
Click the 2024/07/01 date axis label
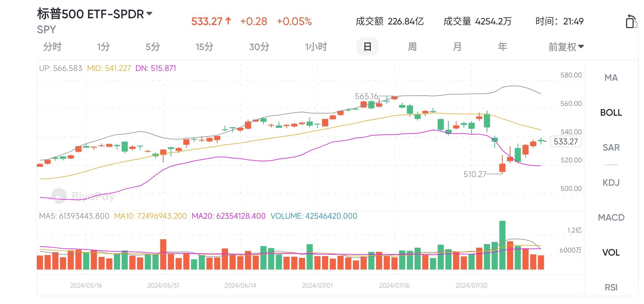pos(317,285)
